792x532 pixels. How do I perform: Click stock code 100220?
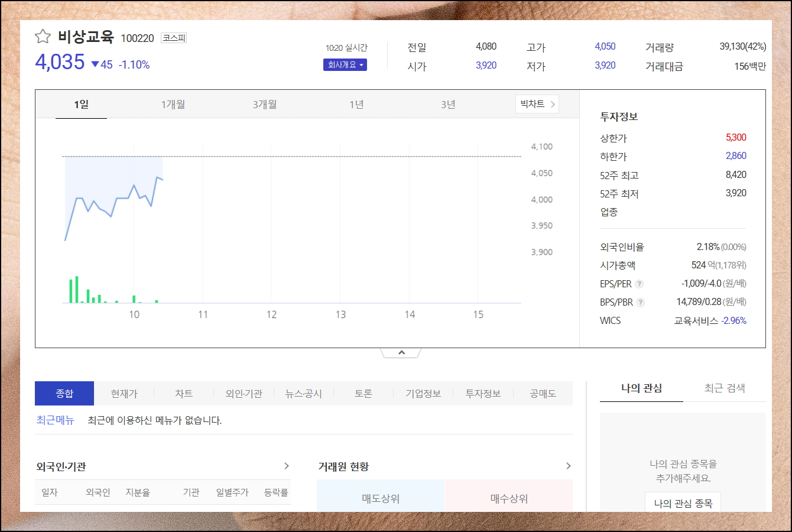pos(137,38)
